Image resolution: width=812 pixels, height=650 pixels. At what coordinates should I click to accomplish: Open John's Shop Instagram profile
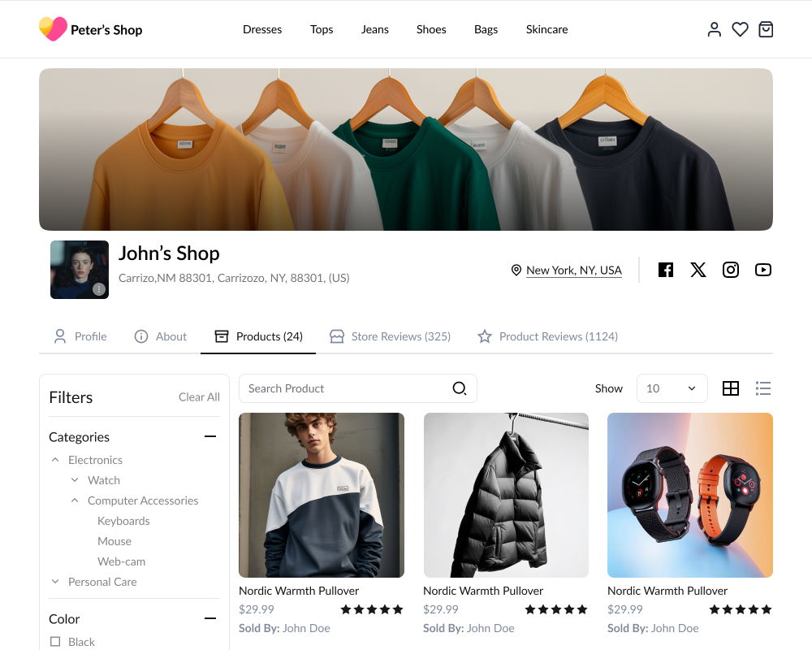tap(731, 270)
